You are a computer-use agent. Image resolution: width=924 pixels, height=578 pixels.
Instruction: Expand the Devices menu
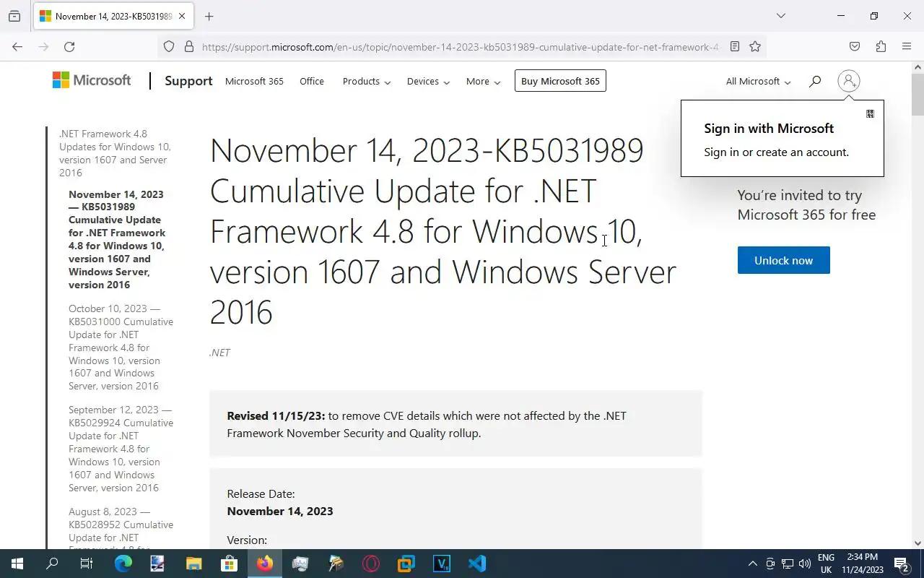pyautogui.click(x=428, y=81)
